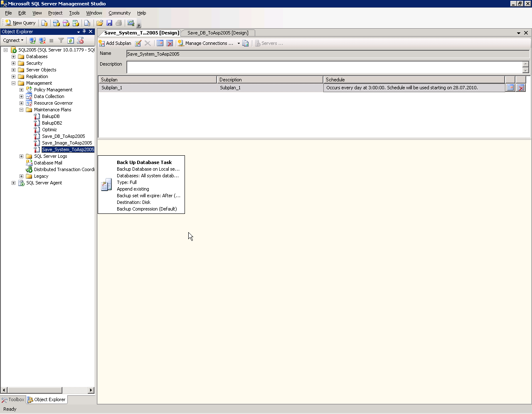Select the BakupDB2 maintenance plan

pos(52,123)
